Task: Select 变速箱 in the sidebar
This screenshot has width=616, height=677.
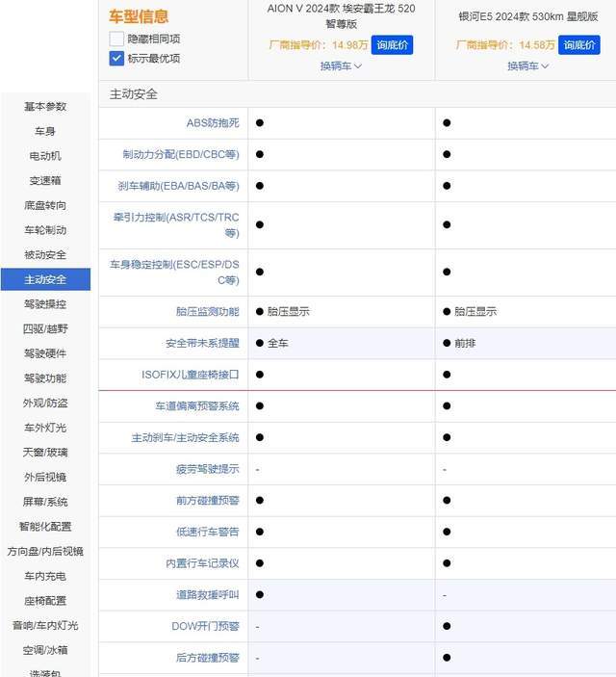Action: click(45, 180)
